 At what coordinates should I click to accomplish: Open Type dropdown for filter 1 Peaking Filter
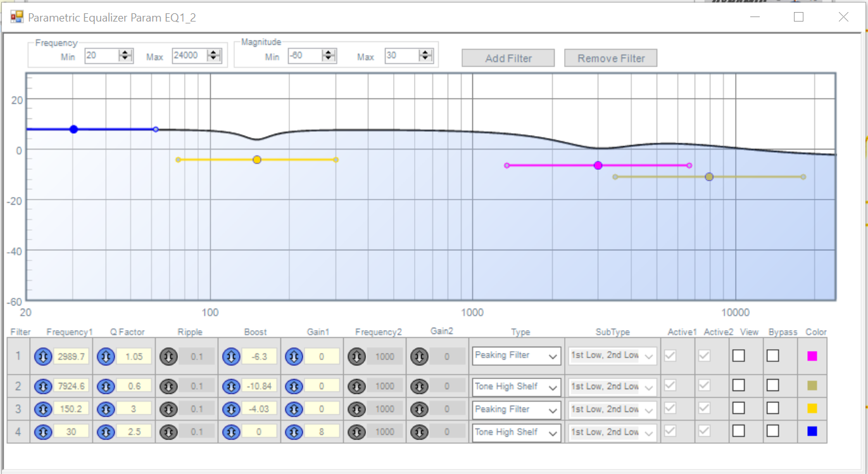point(516,356)
